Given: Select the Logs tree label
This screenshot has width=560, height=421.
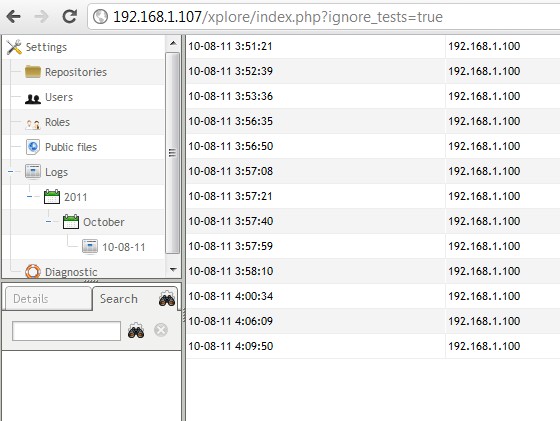Looking at the screenshot, I should [56, 172].
